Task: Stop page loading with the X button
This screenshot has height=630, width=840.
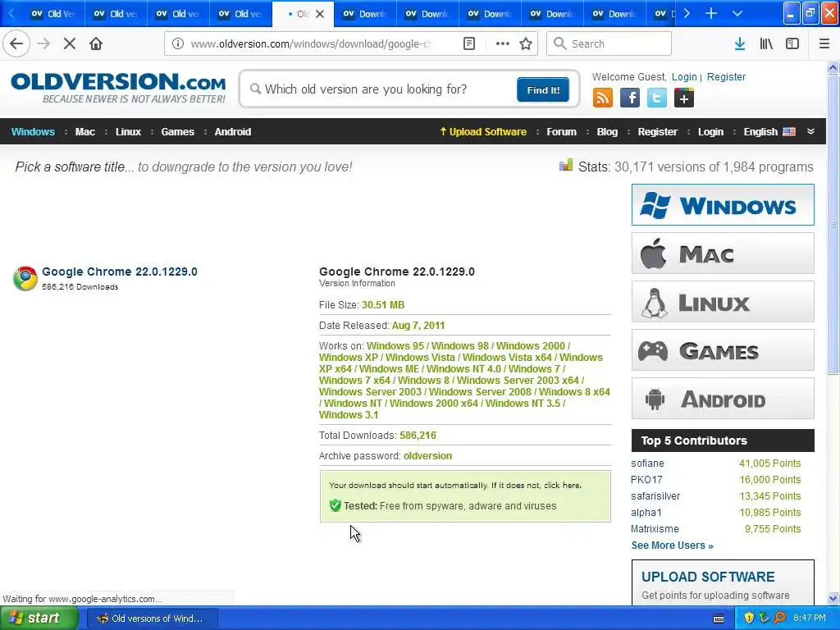Action: pos(70,43)
